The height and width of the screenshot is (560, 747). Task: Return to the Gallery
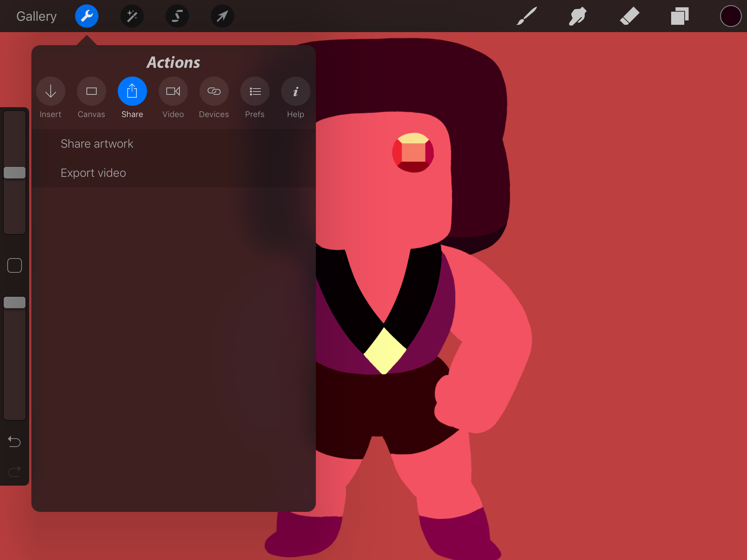[36, 16]
